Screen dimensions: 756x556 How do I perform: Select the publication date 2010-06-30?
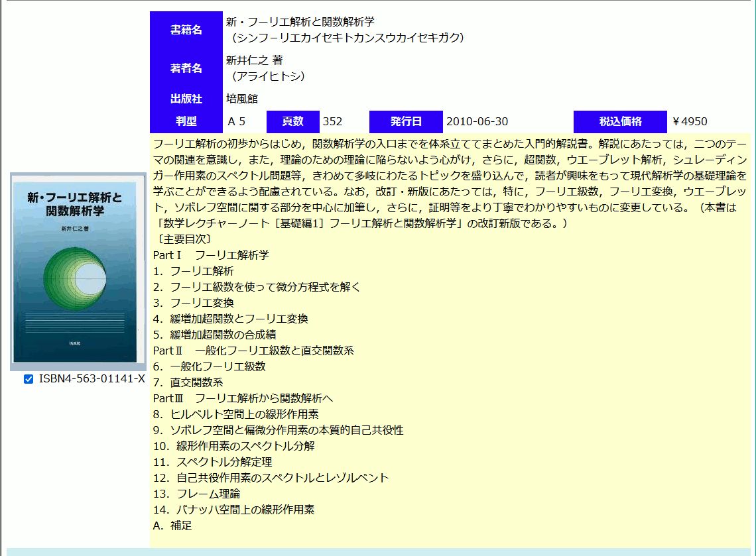pos(477,121)
